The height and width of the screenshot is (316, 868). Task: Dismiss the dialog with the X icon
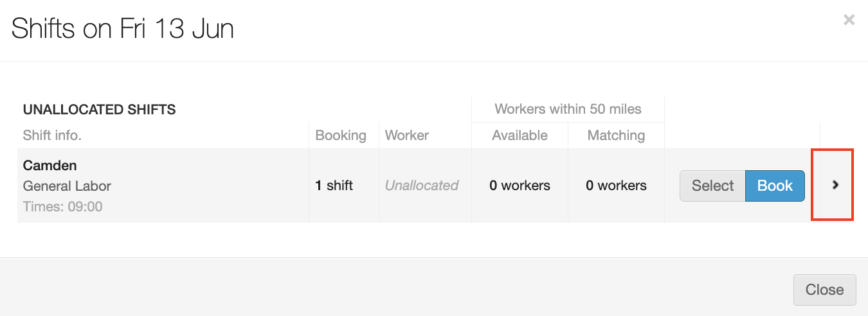pos(849,20)
